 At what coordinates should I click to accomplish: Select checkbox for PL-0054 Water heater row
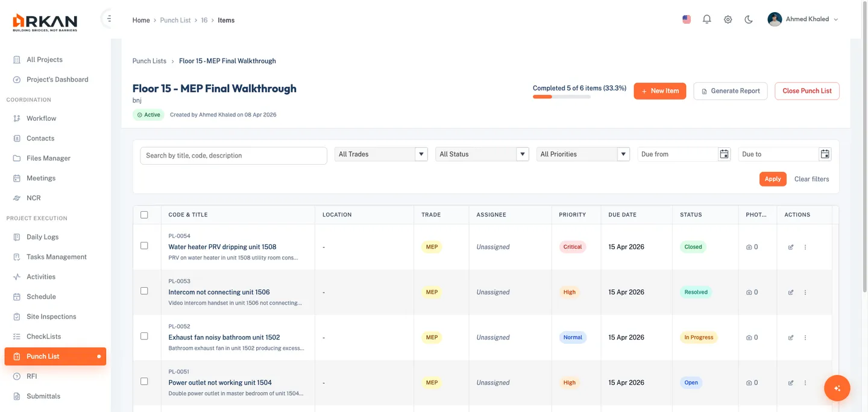point(144,246)
